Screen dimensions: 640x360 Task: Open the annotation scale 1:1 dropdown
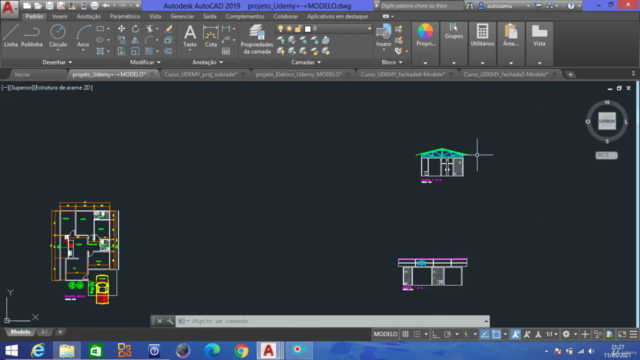pos(552,334)
